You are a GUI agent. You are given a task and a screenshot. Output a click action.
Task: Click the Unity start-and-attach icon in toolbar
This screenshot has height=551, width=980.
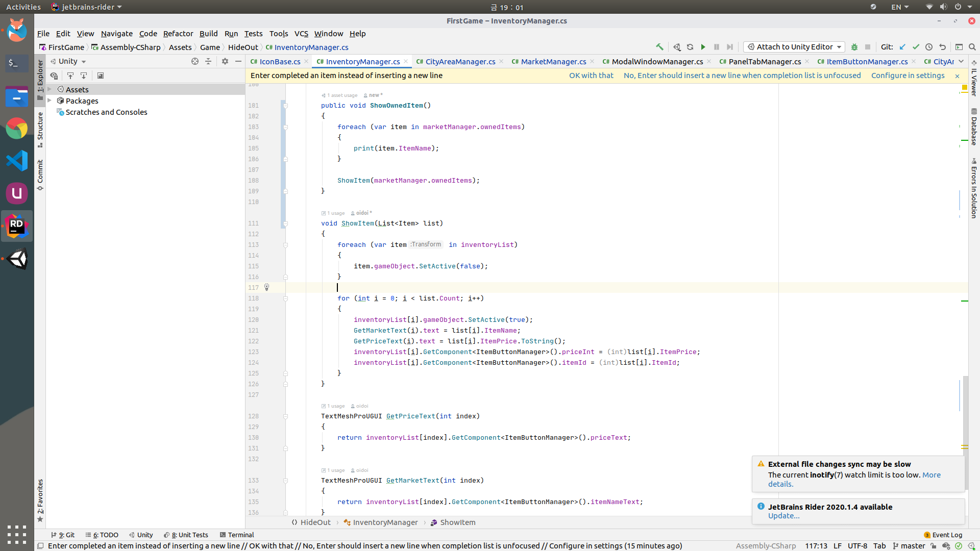coord(677,47)
